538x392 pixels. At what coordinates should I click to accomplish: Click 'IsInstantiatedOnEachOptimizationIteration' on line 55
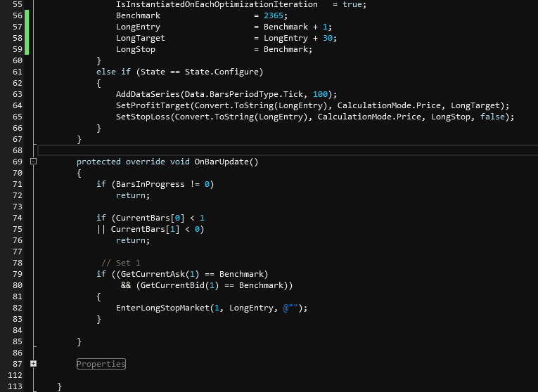(x=217, y=4)
